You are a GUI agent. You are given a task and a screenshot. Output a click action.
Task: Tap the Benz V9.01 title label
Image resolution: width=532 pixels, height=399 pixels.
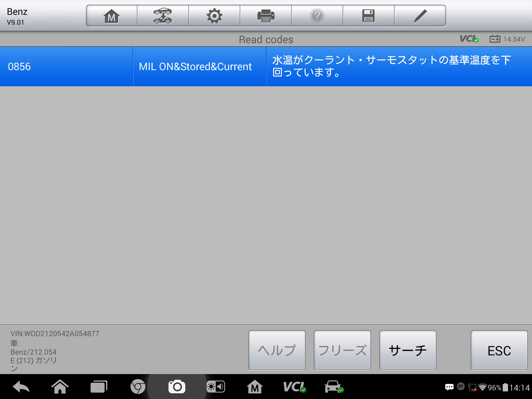(17, 16)
